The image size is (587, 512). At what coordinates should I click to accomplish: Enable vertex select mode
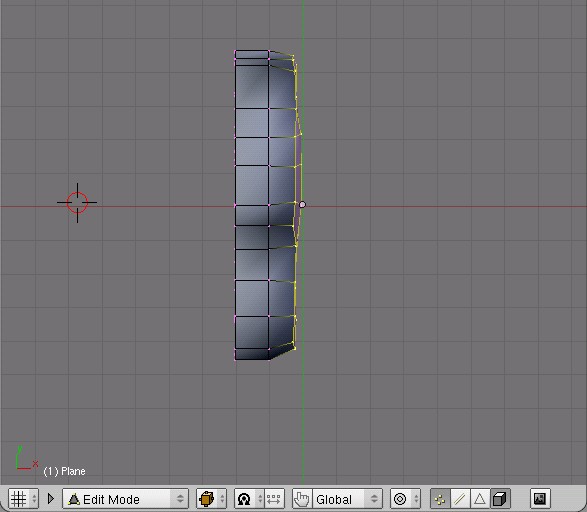[440, 499]
